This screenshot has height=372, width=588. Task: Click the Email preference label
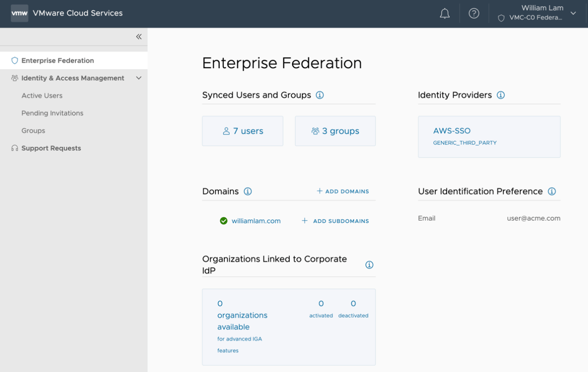(x=427, y=219)
